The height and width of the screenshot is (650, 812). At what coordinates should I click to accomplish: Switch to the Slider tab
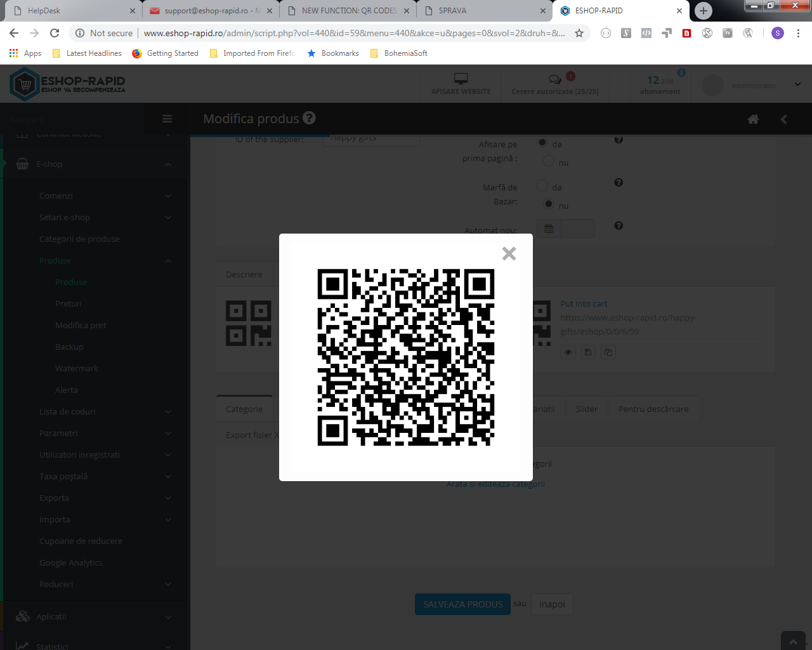click(x=586, y=409)
